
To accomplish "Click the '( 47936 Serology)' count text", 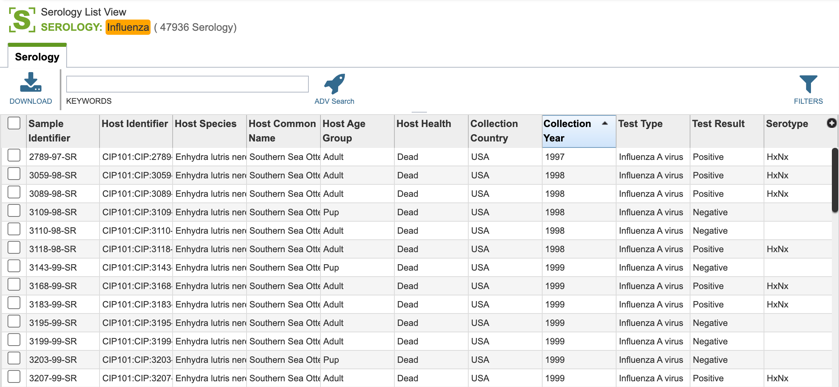I will (x=195, y=27).
